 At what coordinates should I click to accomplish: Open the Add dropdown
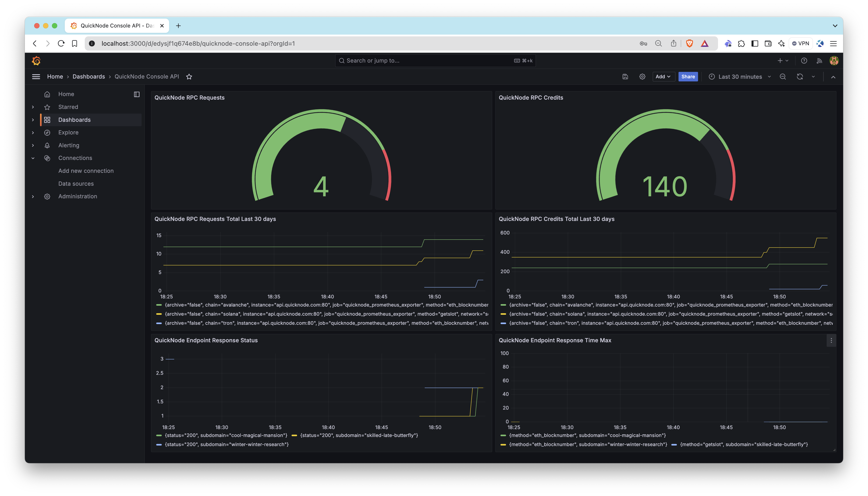[x=663, y=76]
